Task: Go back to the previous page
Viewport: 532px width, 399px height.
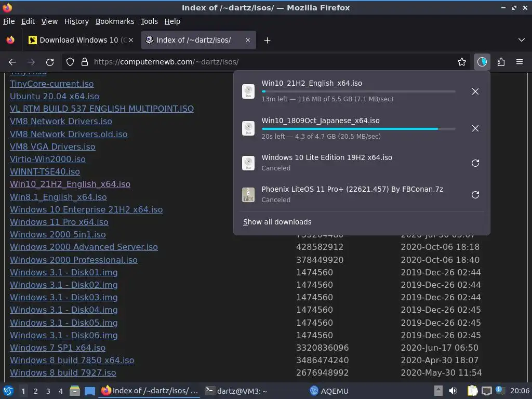Action: coord(12,62)
